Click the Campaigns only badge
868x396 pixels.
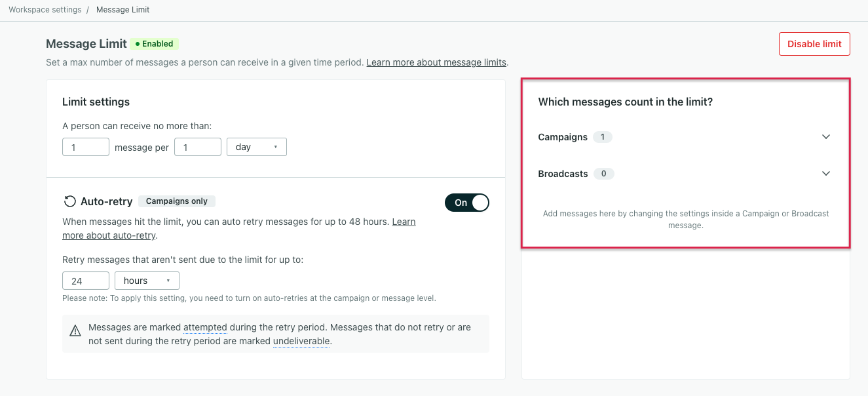pos(177,201)
